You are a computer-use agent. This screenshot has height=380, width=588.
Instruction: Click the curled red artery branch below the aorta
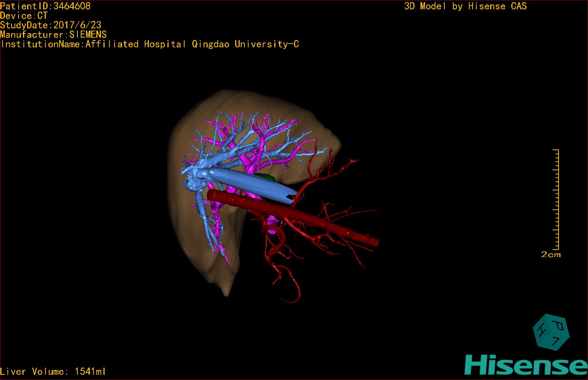pyautogui.click(x=290, y=283)
